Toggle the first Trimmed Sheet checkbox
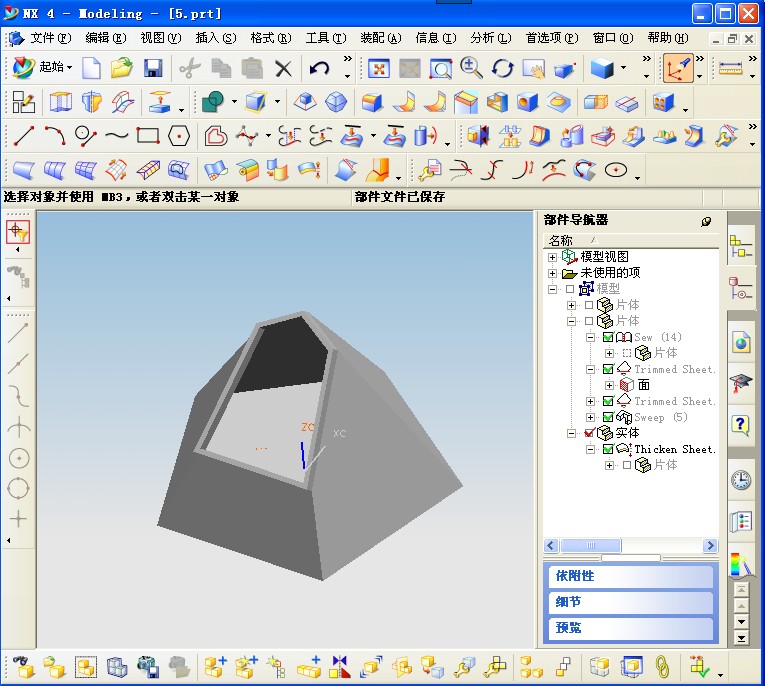This screenshot has height=686, width=765. [608, 369]
